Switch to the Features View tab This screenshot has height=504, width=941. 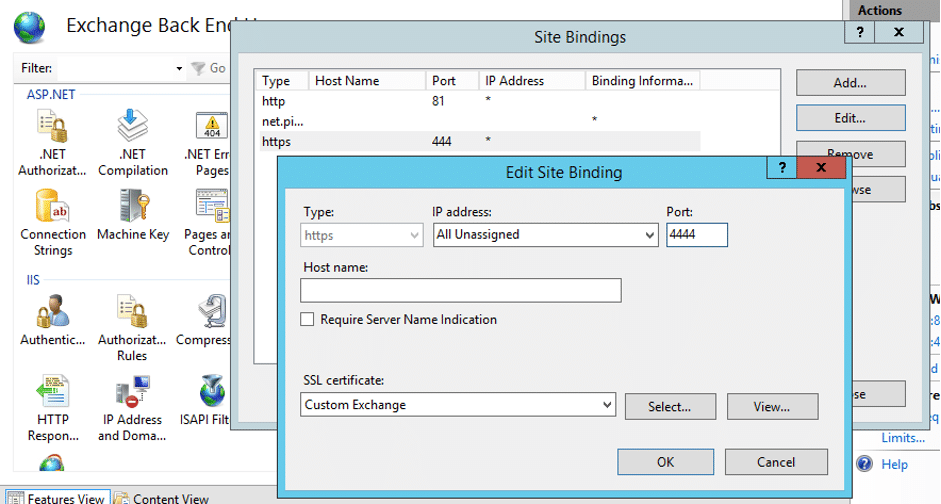[x=57, y=498]
